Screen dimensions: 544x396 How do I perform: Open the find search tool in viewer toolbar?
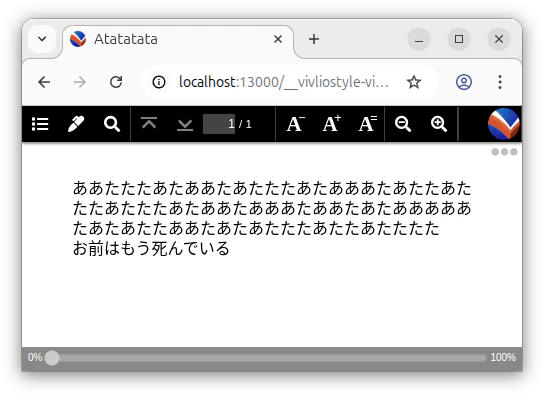pyautogui.click(x=112, y=124)
